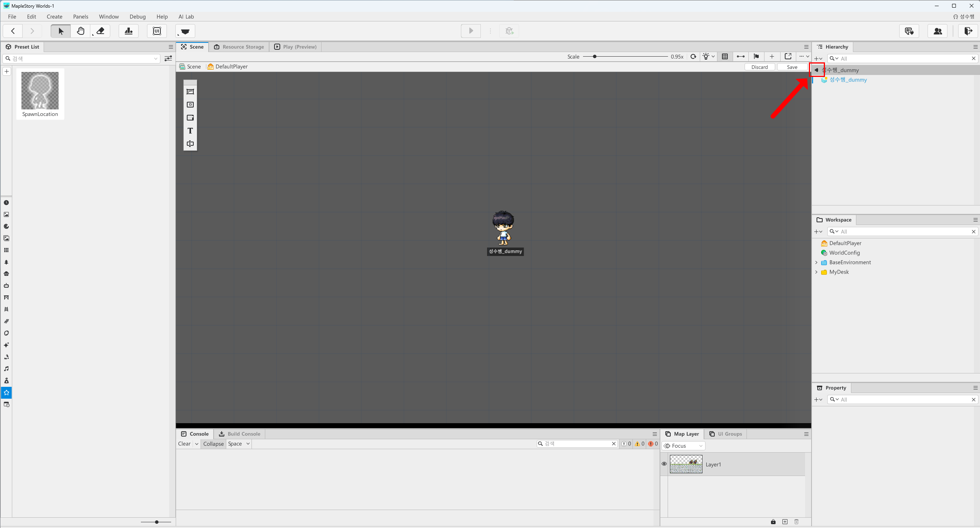Viewport: 980px width, 528px height.
Task: Select the Text tool in scene toolbox
Action: tap(190, 131)
